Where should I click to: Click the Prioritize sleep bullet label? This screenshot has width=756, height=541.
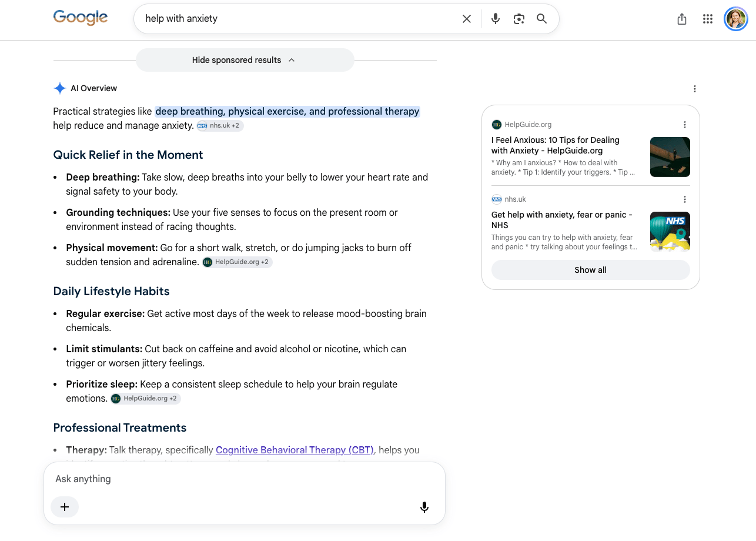(102, 384)
